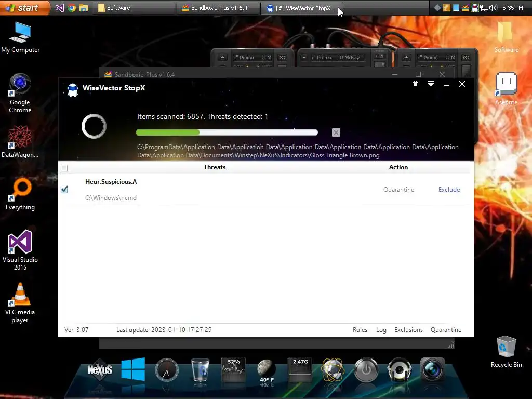Open the dock recycle bin
The image size is (532, 399).
(x=200, y=370)
